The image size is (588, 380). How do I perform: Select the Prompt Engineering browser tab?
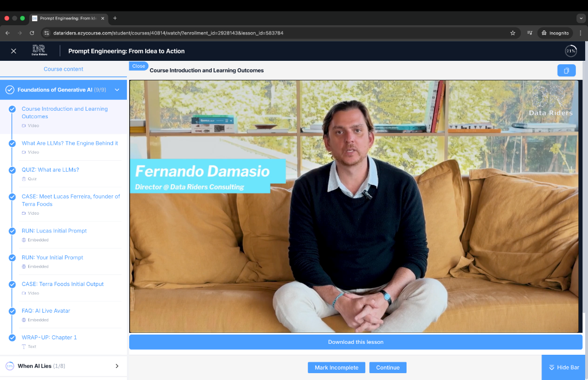(x=68, y=18)
